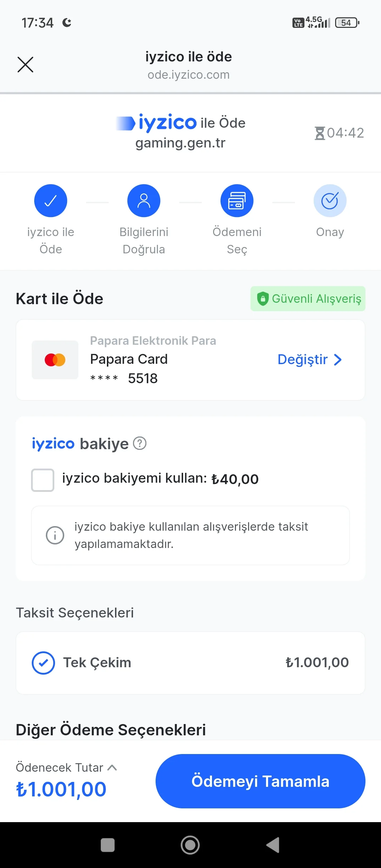Select the Tek Çekim radio option
381x868 pixels.
pos(43,663)
